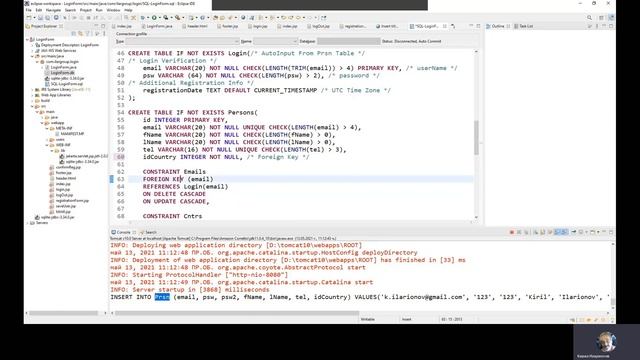This screenshot has width=640, height=360.
Task: Expand the Servers node in Project Explorer
Action: coord(28,223)
